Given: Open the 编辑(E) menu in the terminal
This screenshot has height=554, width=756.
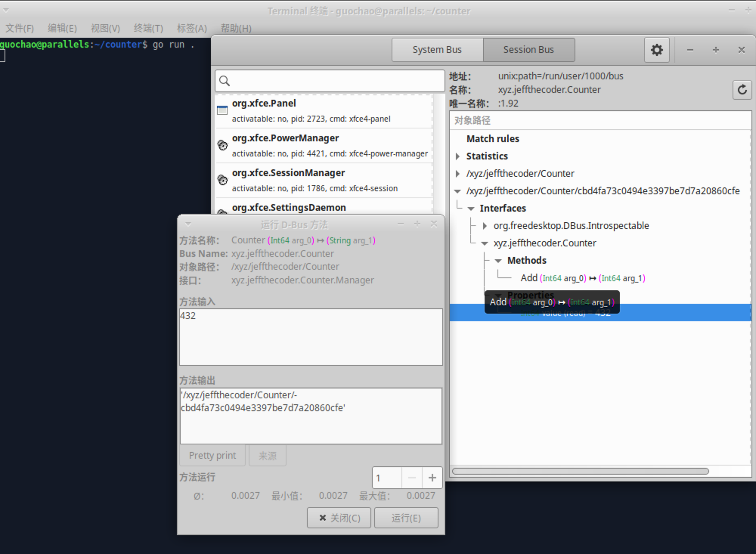Looking at the screenshot, I should [62, 28].
